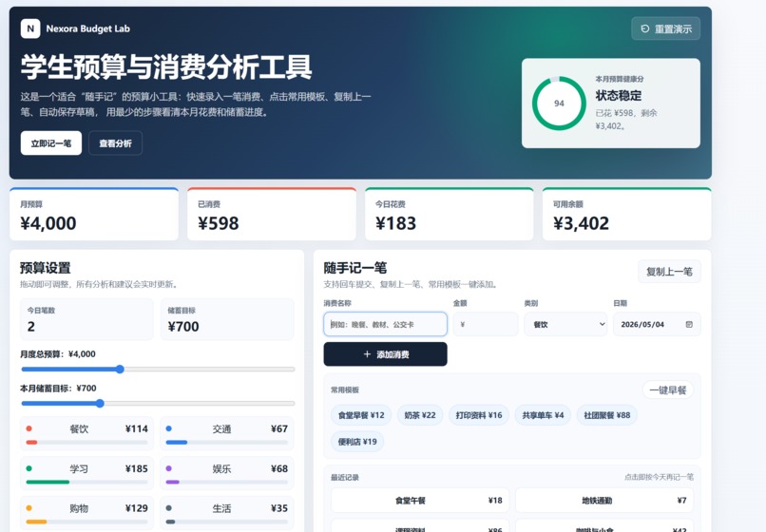Image resolution: width=766 pixels, height=532 pixels.
Task: Click the 娱乐 ¥68 category card
Action: 227,473
